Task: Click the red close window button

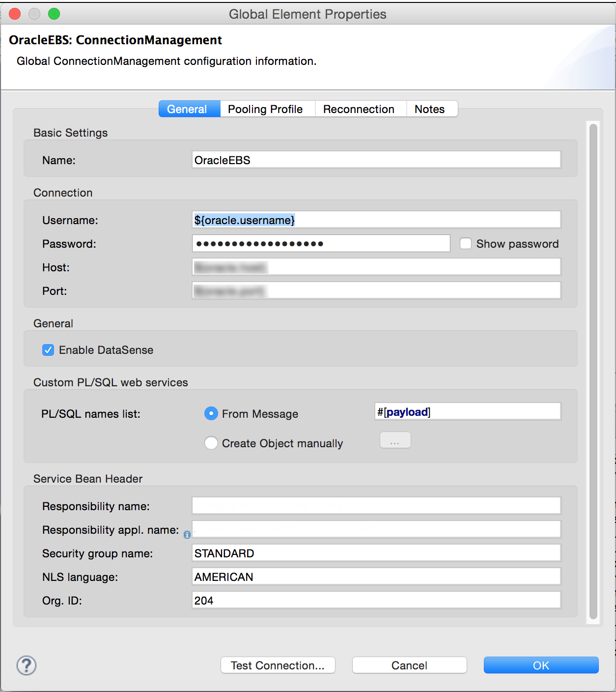Action: tap(15, 14)
